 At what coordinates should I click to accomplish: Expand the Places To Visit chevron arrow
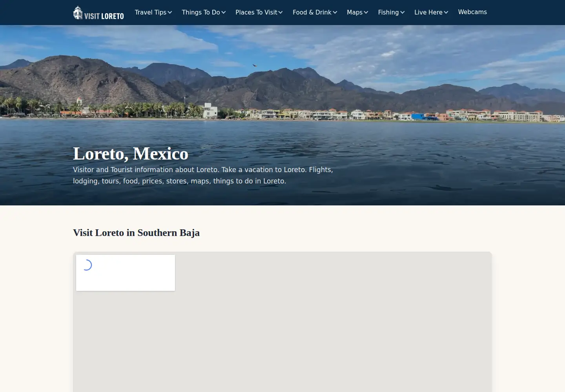coord(281,13)
